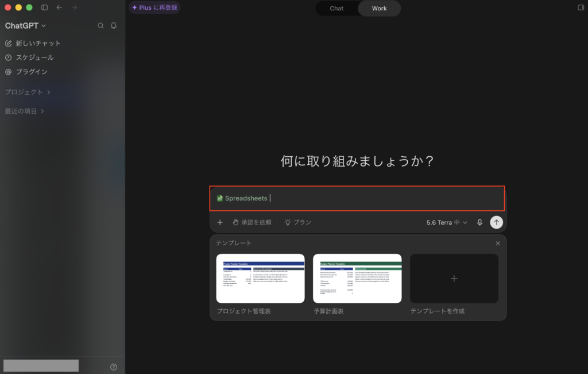Send the prompt with up arrow
The image size is (588, 374).
[x=496, y=222]
